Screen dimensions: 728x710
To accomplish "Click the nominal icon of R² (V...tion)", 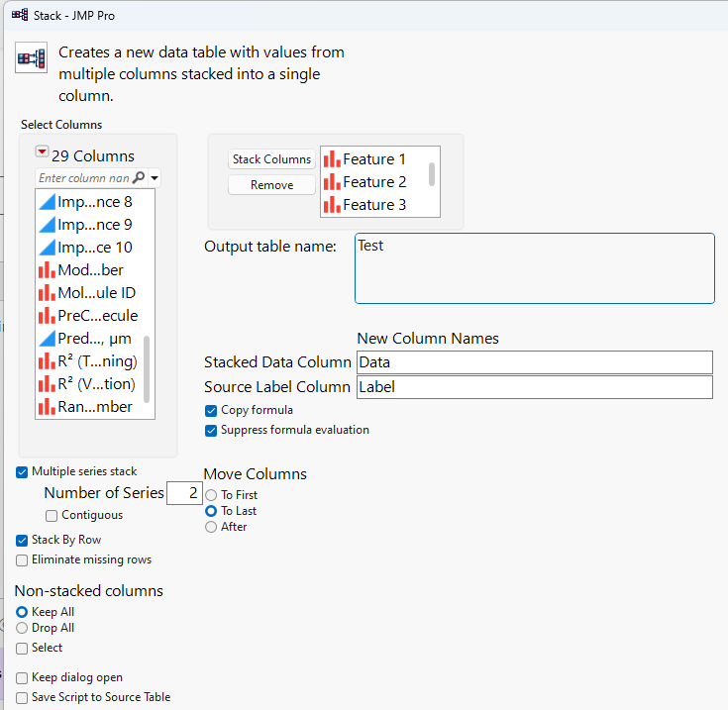I will 47,384.
